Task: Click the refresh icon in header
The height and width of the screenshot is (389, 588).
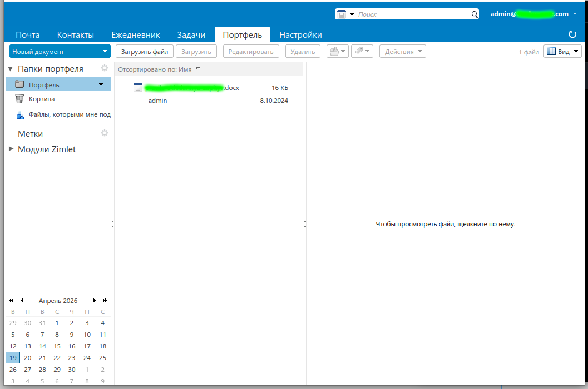Action: point(572,34)
